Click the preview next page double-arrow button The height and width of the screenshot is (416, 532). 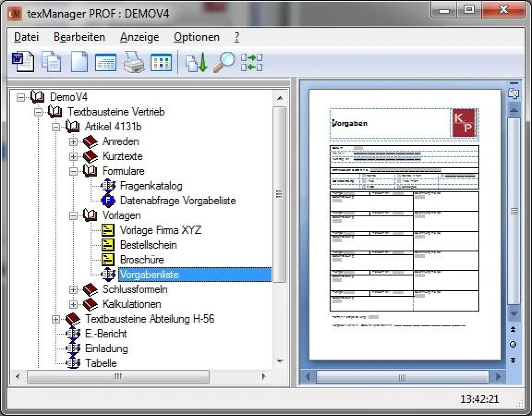(x=513, y=360)
